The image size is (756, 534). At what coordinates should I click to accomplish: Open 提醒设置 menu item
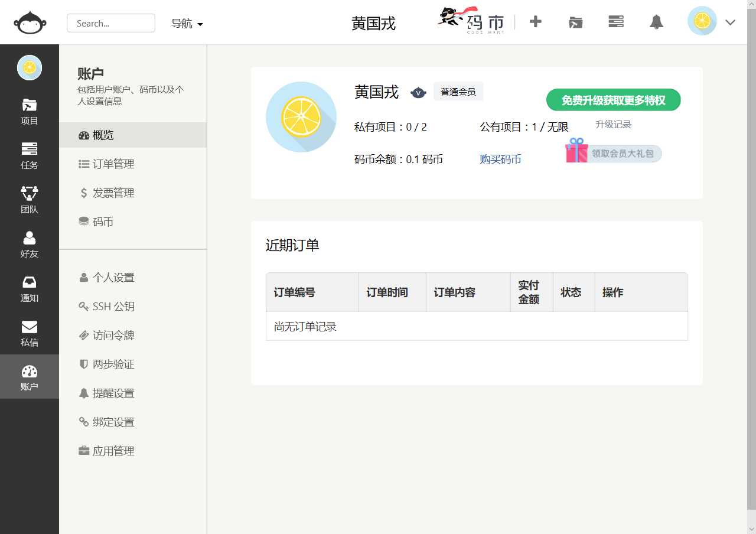[x=133, y=393]
